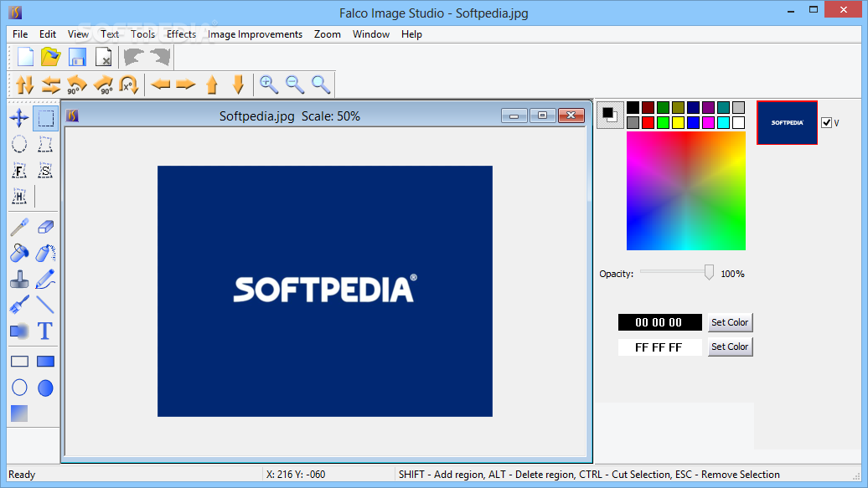Pick the red palette swatch

[648, 122]
